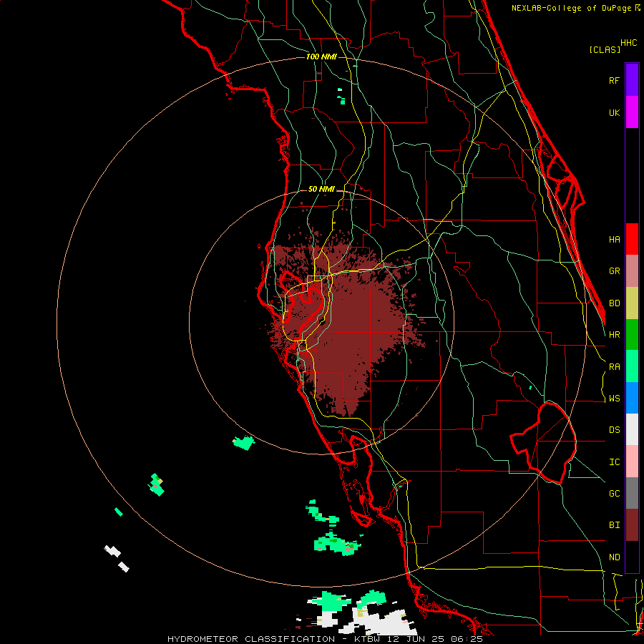Viewport: 644px width, 644px height.
Task: Click the HYDROMETEOR CLASSIFICATION title text
Action: click(251, 639)
